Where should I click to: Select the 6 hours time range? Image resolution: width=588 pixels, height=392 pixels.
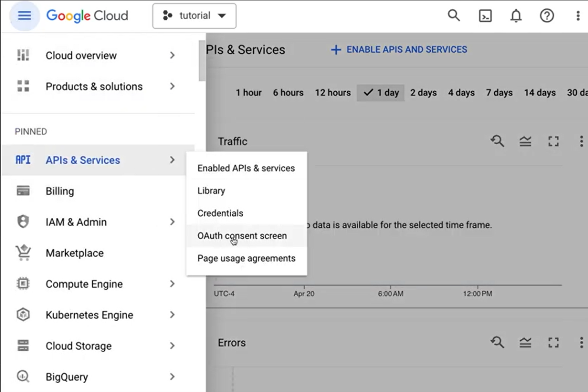(x=288, y=93)
